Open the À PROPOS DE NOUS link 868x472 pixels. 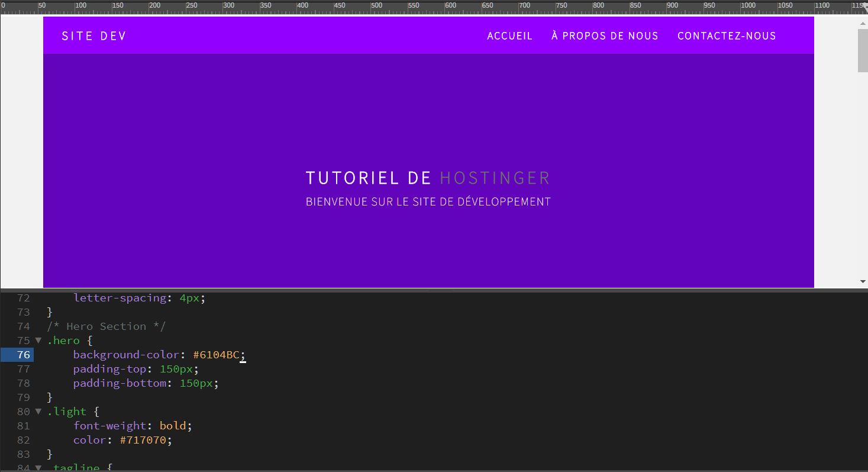pos(605,36)
